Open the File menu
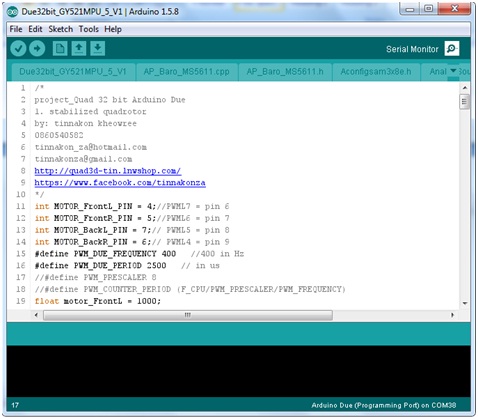Viewport: 478px width, 420px height. (x=16, y=29)
